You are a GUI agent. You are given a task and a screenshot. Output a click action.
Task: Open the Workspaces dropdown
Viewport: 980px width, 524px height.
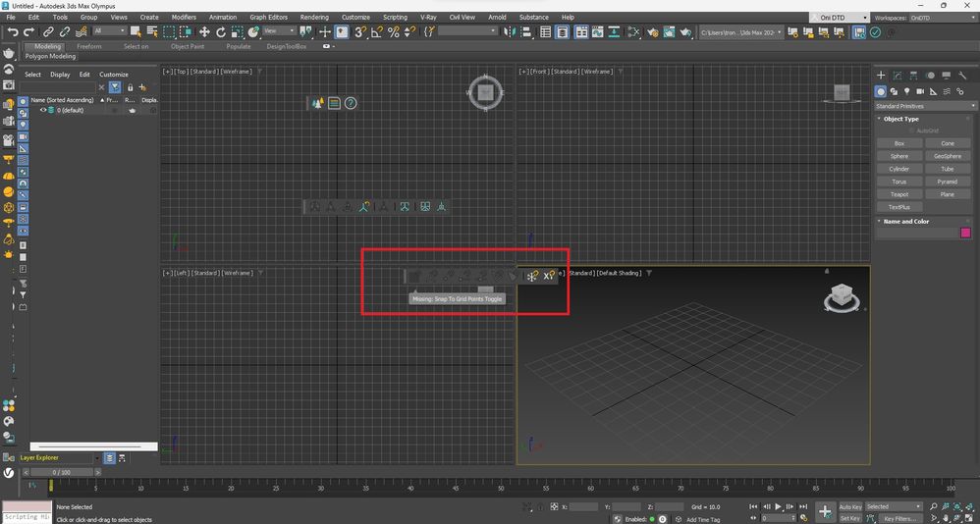(942, 18)
